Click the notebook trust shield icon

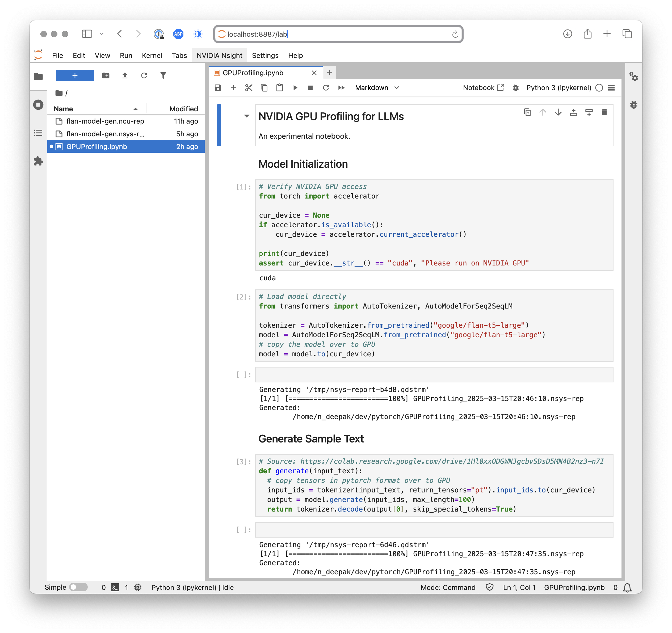pyautogui.click(x=489, y=587)
